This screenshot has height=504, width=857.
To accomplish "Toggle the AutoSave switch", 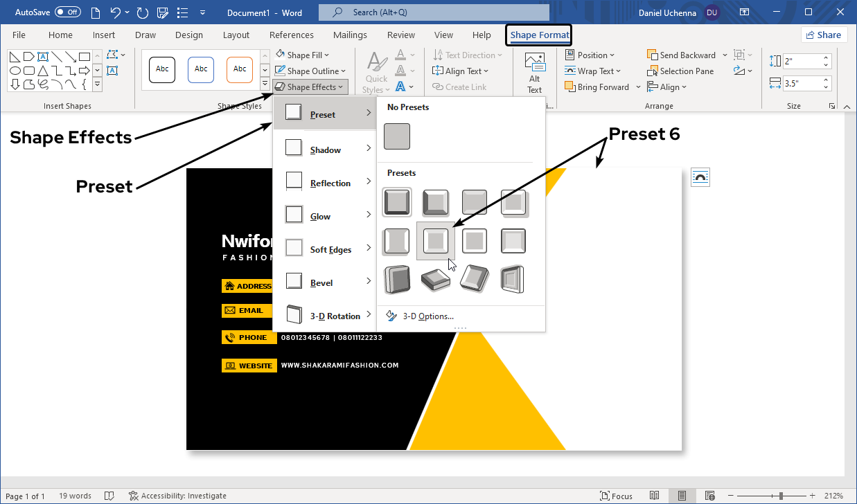I will point(67,12).
